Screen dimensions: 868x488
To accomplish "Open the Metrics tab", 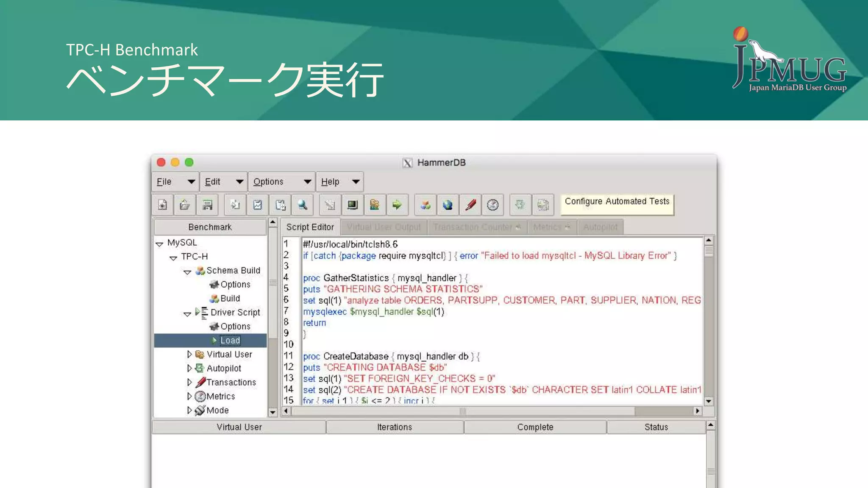I will click(552, 227).
